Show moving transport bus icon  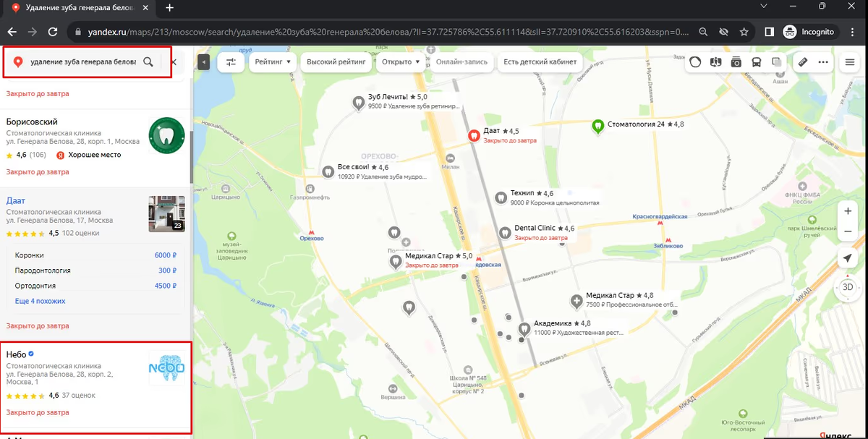(757, 62)
